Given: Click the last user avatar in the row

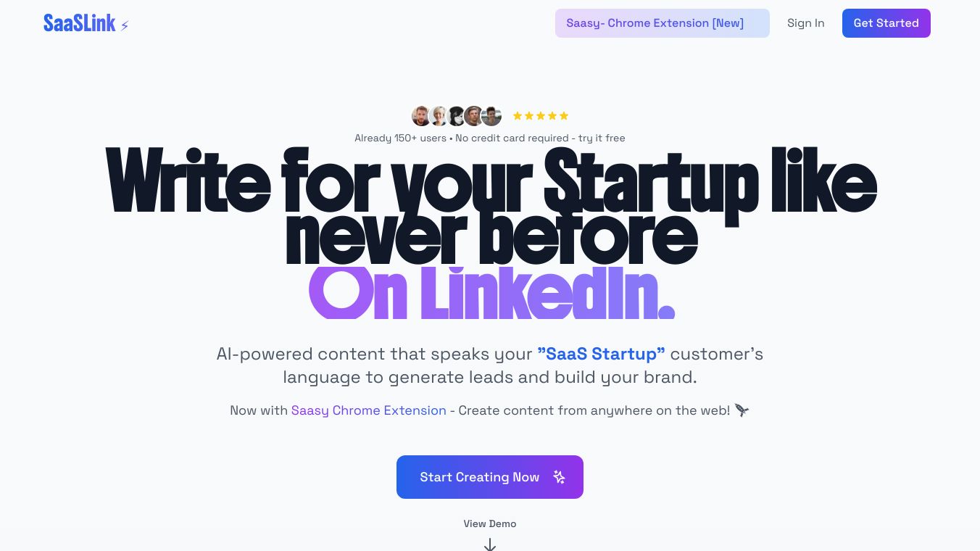Looking at the screenshot, I should click(491, 116).
